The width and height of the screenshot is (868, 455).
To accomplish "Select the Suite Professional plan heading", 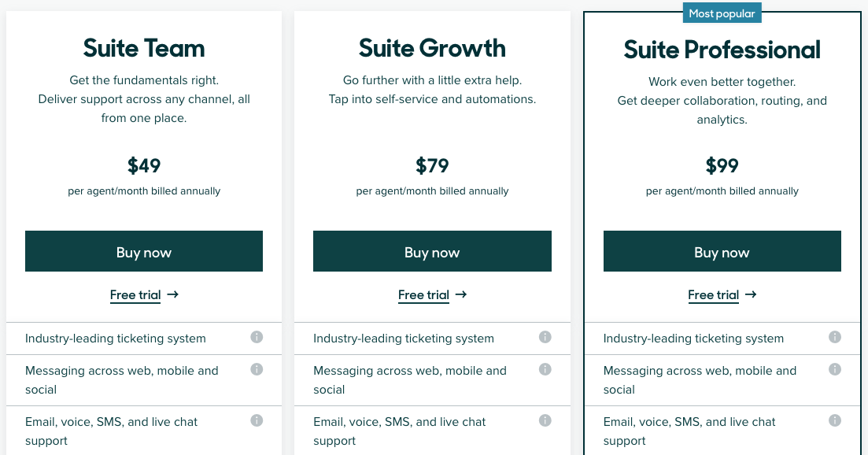I will 722,49.
